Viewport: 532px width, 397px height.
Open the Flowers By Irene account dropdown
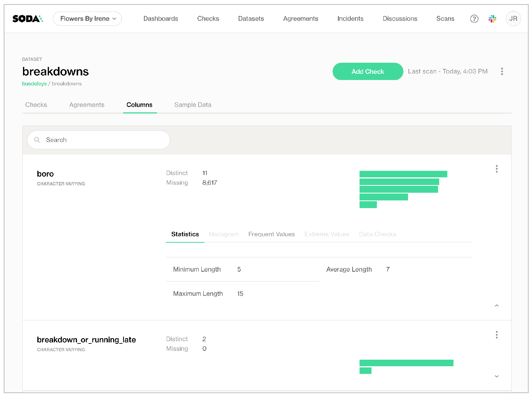tap(87, 18)
